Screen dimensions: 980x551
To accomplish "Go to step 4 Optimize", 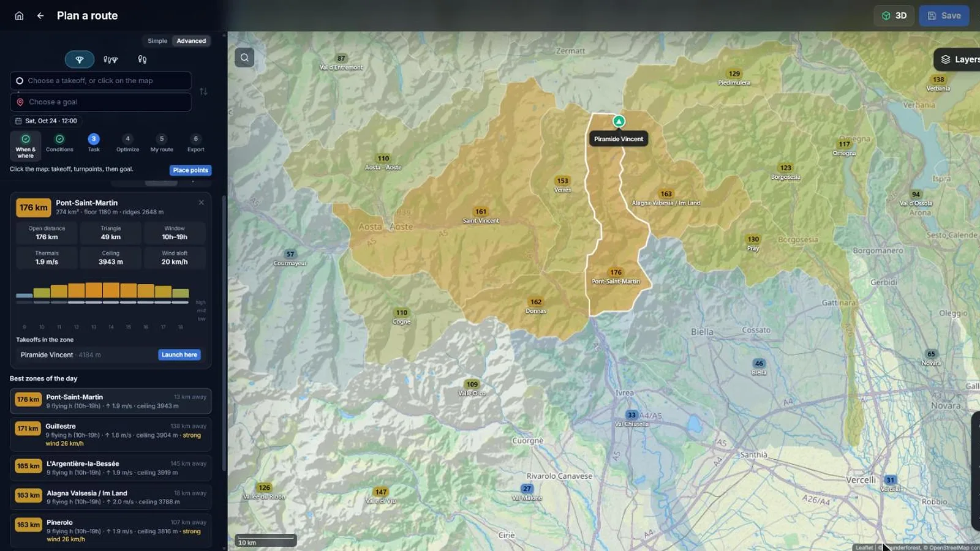I will tap(127, 144).
